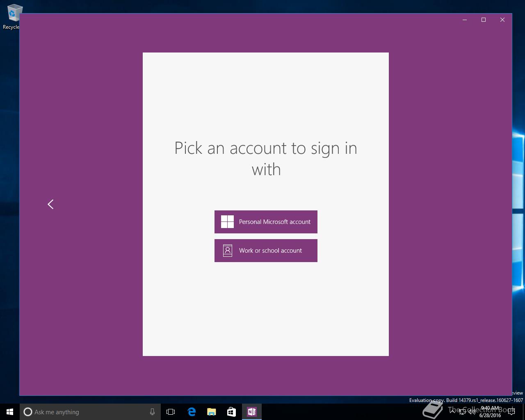Minimize the OneNote window
Image resolution: width=525 pixels, height=420 pixels.
465,20
